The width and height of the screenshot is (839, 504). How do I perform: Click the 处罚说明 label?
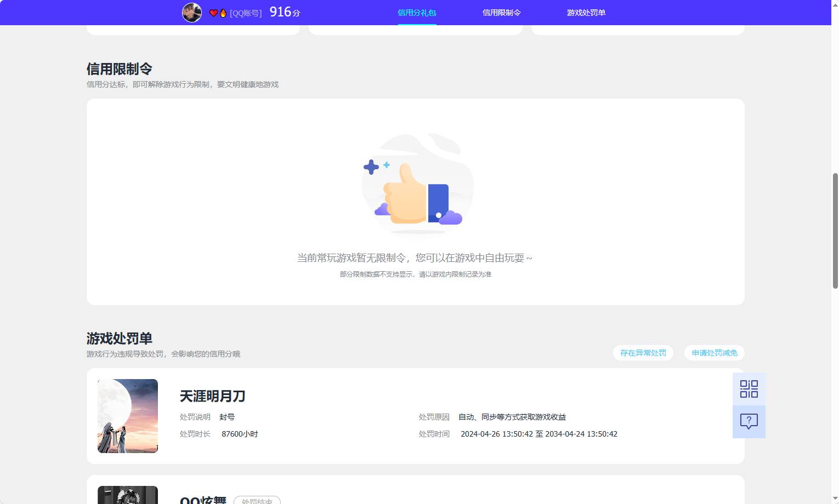[195, 417]
